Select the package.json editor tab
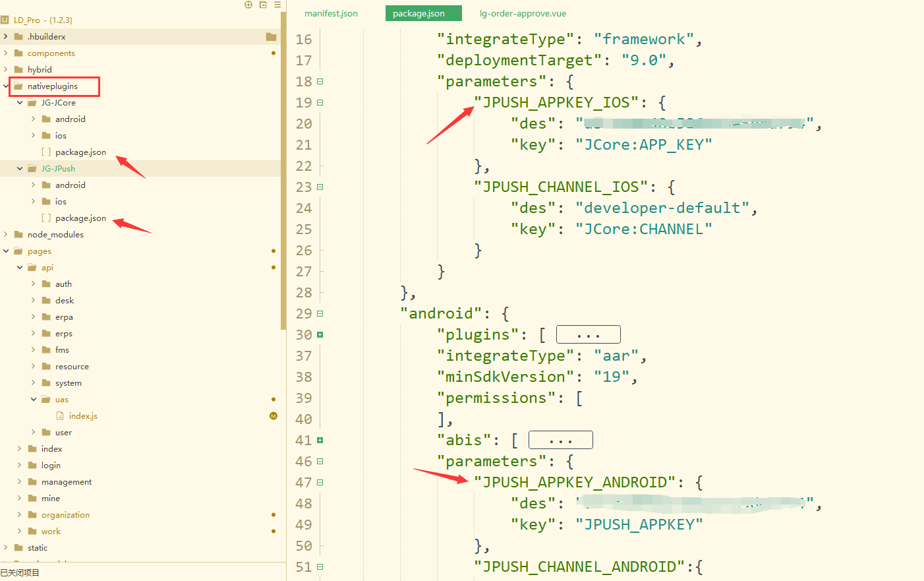Viewport: 924px width, 581px height. point(423,13)
